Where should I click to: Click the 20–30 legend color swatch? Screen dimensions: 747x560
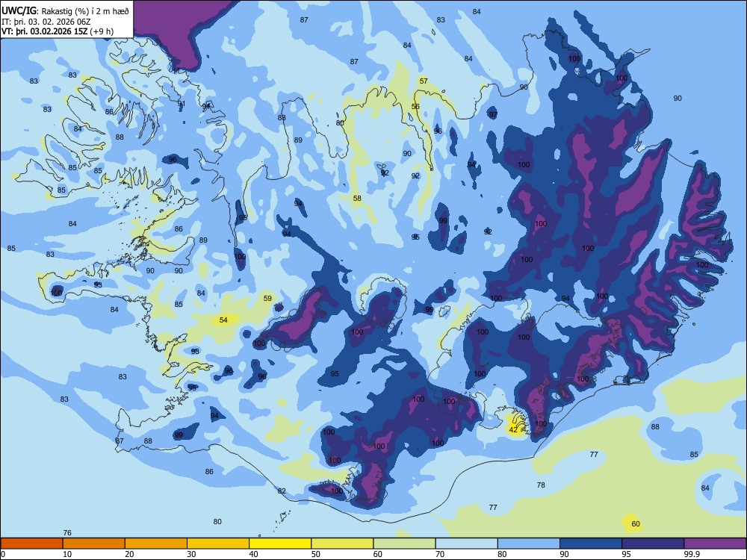tap(156, 544)
